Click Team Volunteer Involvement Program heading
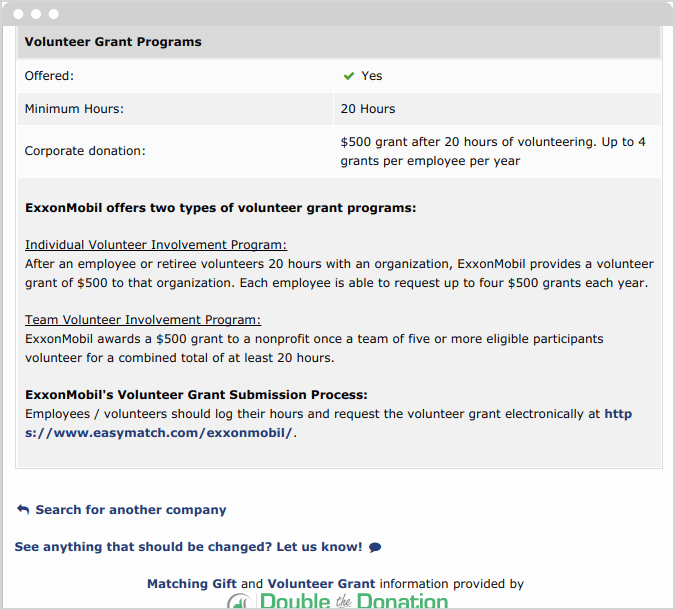The width and height of the screenshot is (675, 610). coord(143,320)
